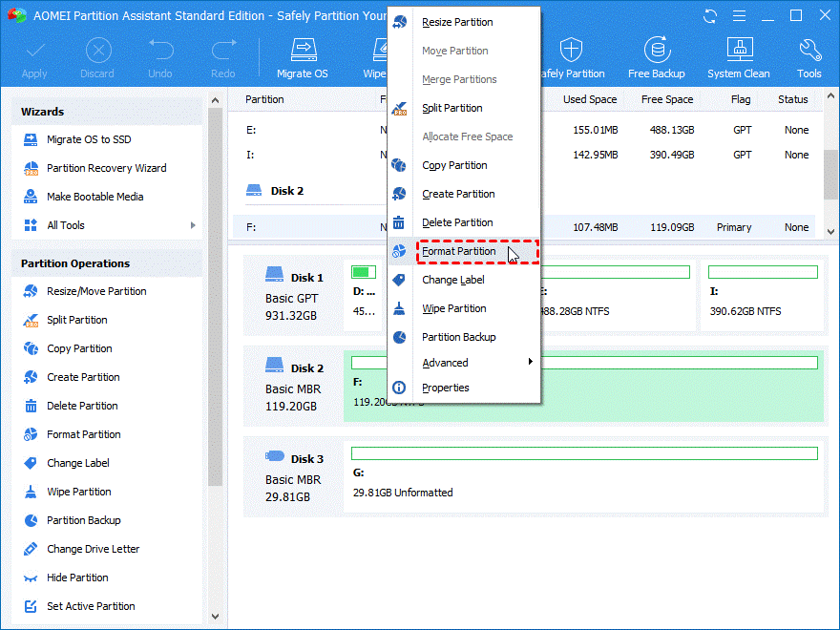Click Make Bootable Media in Wizards
Screen dimensions: 840x630
click(94, 197)
